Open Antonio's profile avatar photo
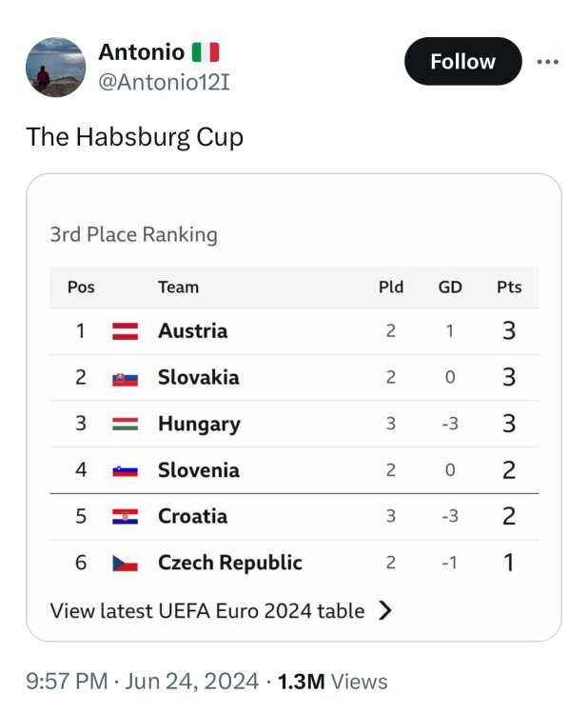 point(55,67)
